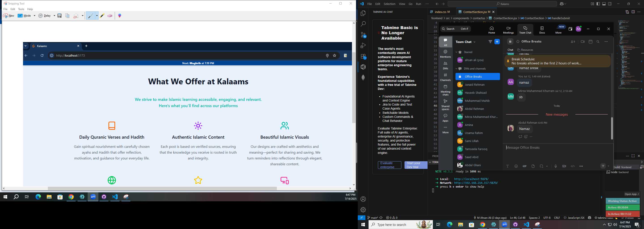The width and height of the screenshot is (644, 229).
Task: Open Explorer view in VS Code activity bar
Action: [363, 13]
